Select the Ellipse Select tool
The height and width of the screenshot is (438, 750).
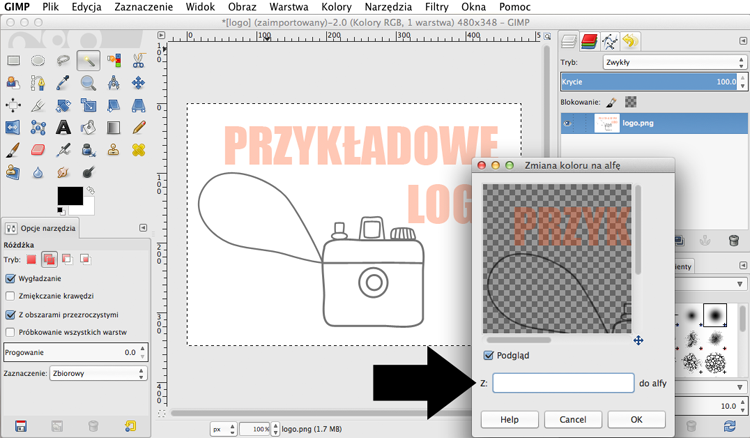point(38,61)
